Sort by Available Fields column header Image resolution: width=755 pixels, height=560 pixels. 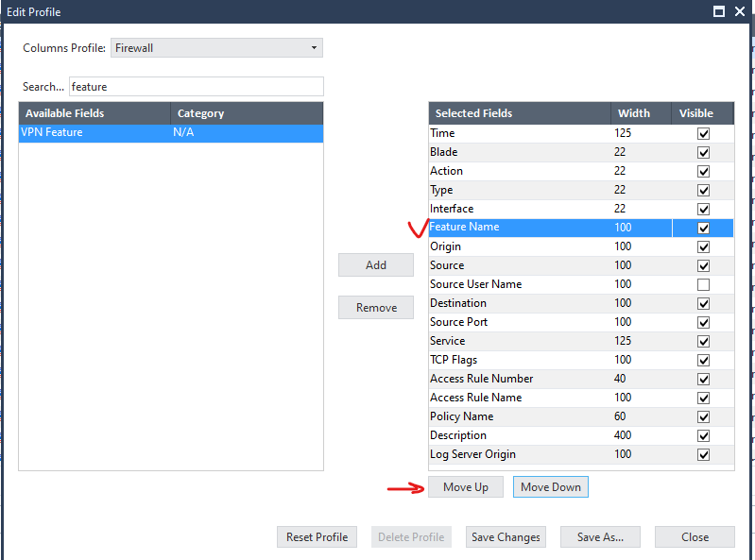[94, 113]
